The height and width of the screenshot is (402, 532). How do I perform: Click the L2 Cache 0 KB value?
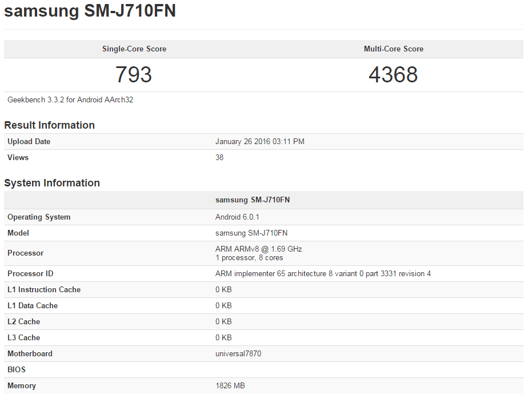point(223,321)
